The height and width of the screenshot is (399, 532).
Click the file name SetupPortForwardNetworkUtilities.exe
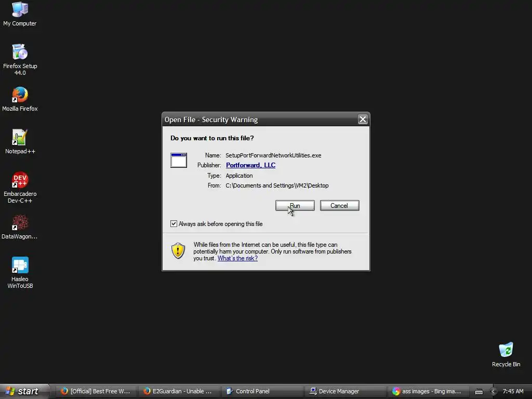pos(273,155)
